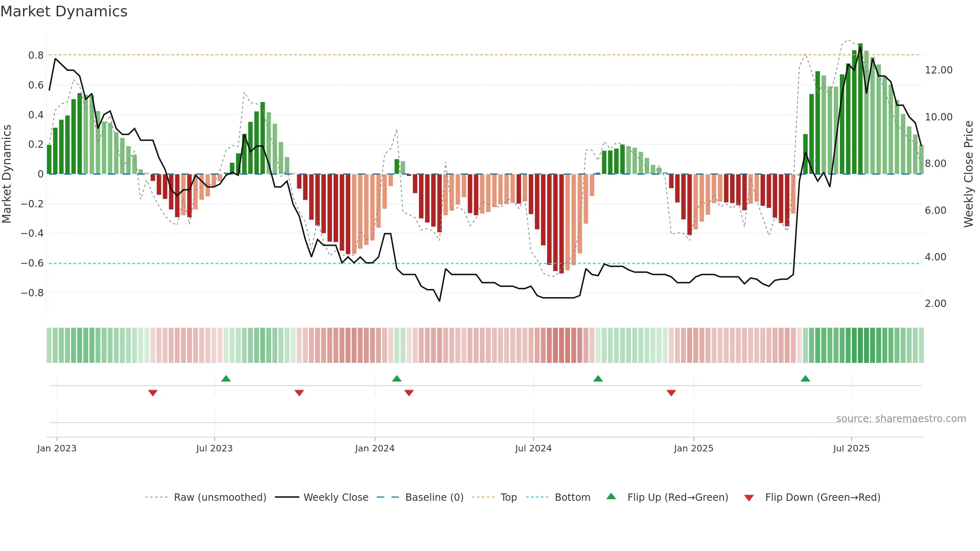
Task: Click the −0.8 left axis tick label
Action: (x=32, y=293)
